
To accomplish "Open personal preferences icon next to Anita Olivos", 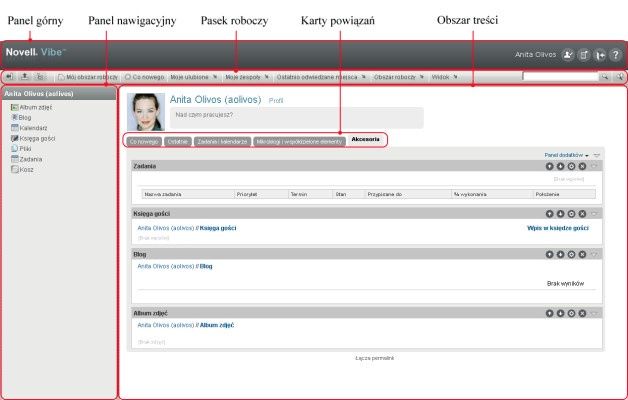I will click(568, 55).
